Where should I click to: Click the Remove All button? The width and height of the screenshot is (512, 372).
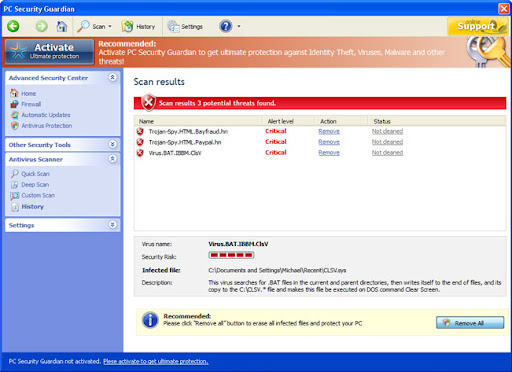point(470,323)
